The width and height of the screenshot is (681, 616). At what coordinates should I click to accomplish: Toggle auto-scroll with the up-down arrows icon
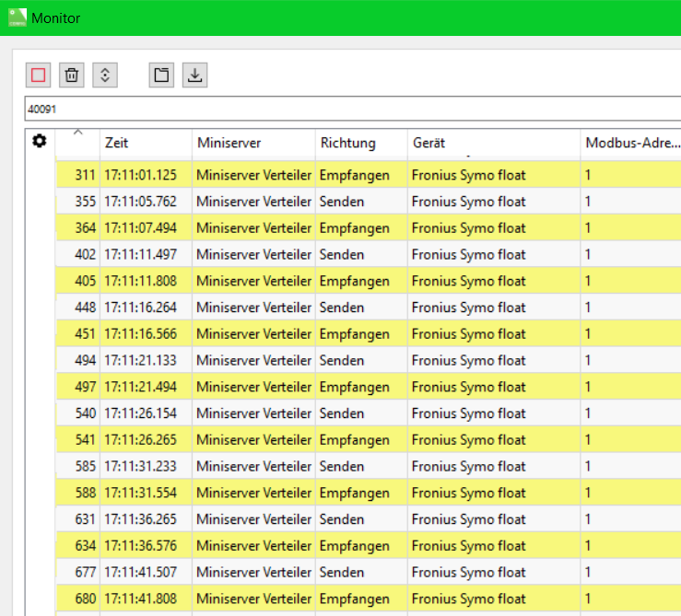(x=105, y=76)
